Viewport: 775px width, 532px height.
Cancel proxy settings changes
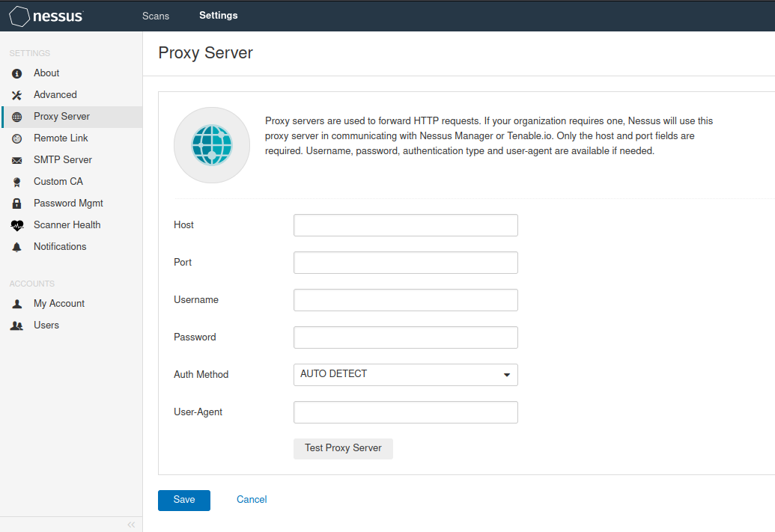point(252,500)
